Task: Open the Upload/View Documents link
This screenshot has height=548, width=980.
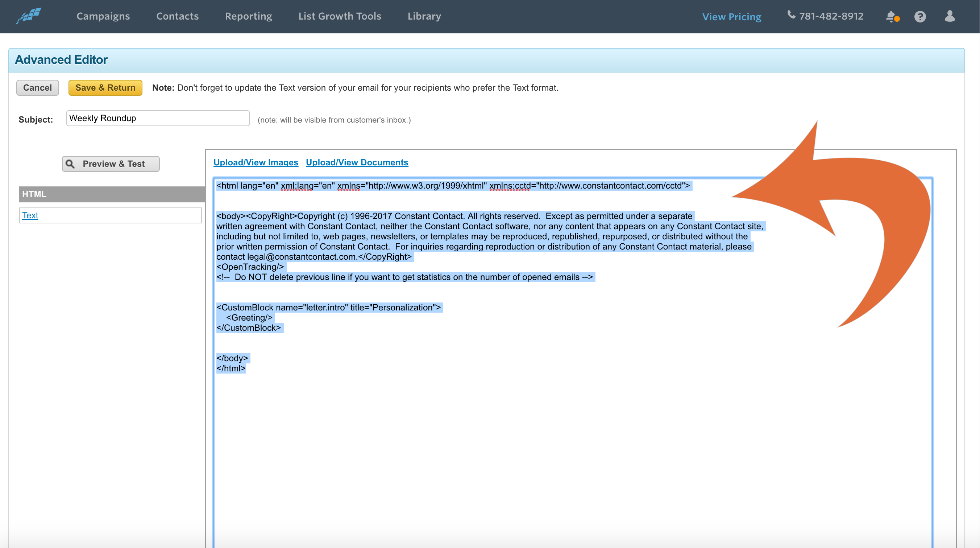Action: tap(357, 162)
